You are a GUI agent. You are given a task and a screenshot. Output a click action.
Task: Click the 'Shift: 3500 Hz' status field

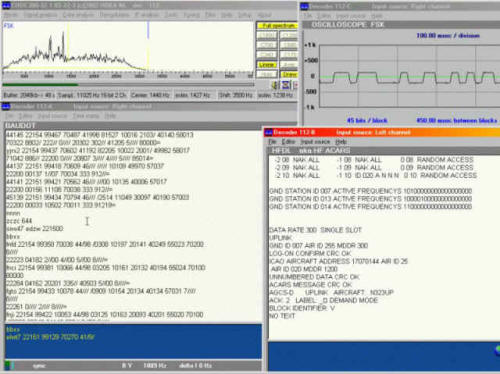tap(235, 95)
